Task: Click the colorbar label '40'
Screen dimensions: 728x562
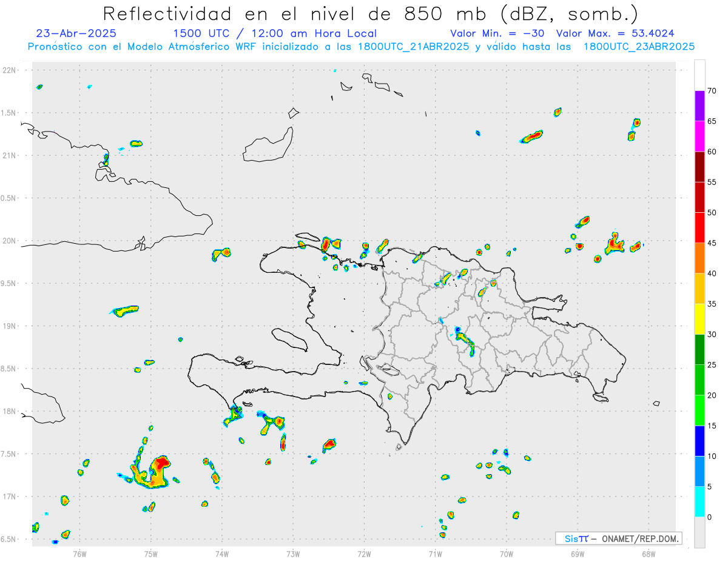Action: pyautogui.click(x=712, y=273)
